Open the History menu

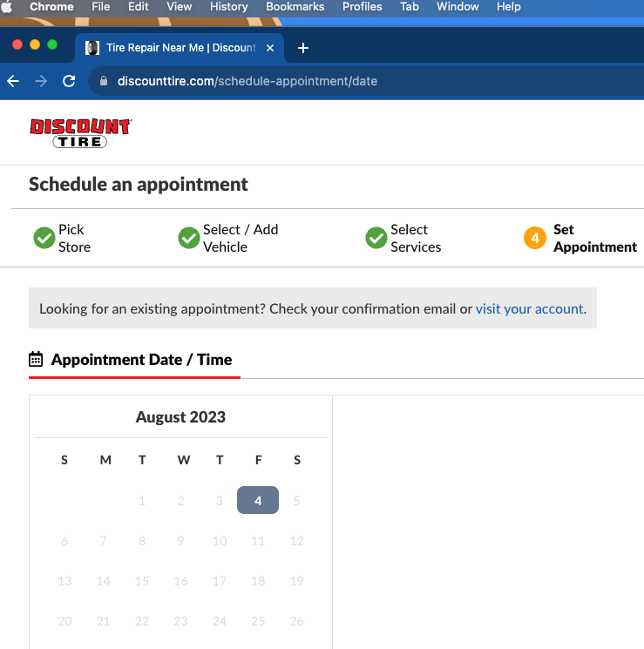228,7
